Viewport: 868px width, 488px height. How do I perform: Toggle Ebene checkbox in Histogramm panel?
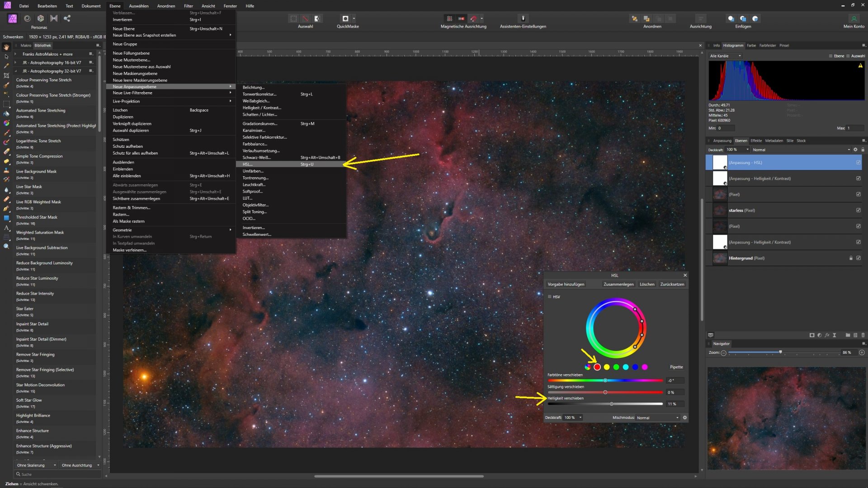(x=830, y=56)
